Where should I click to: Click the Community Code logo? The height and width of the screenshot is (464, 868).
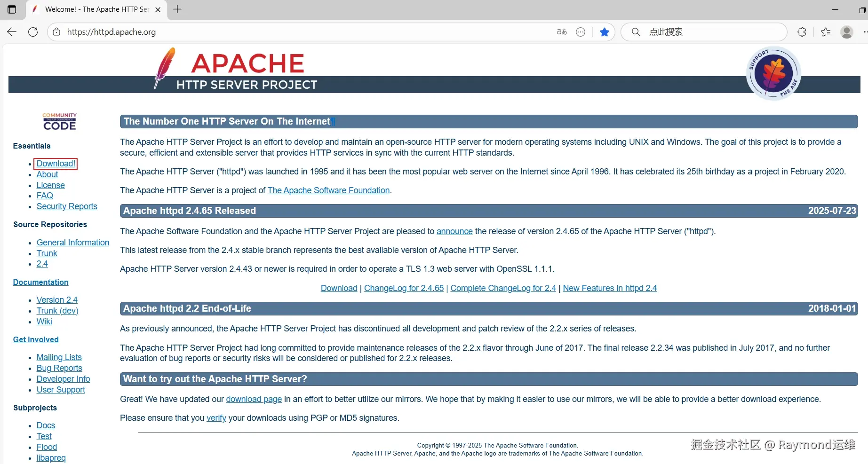click(x=59, y=121)
